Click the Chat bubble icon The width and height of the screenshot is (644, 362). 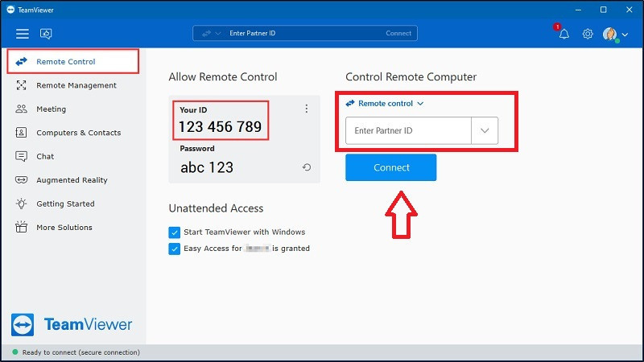click(22, 156)
